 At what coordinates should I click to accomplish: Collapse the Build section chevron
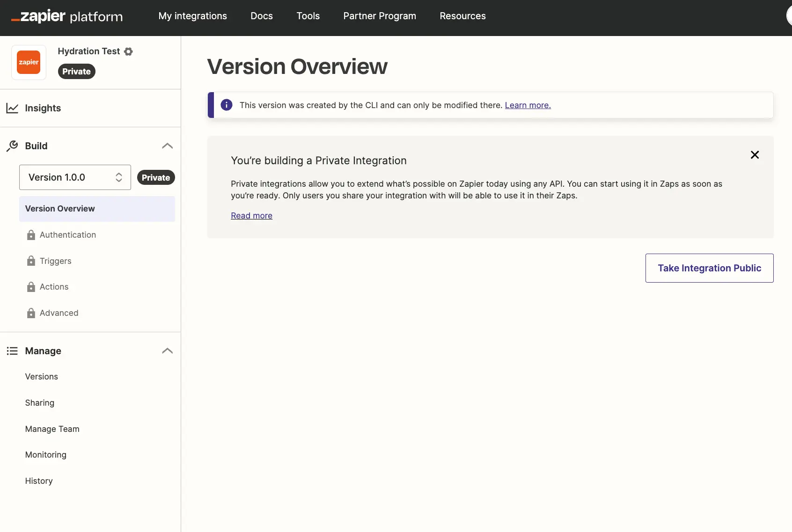pyautogui.click(x=168, y=146)
